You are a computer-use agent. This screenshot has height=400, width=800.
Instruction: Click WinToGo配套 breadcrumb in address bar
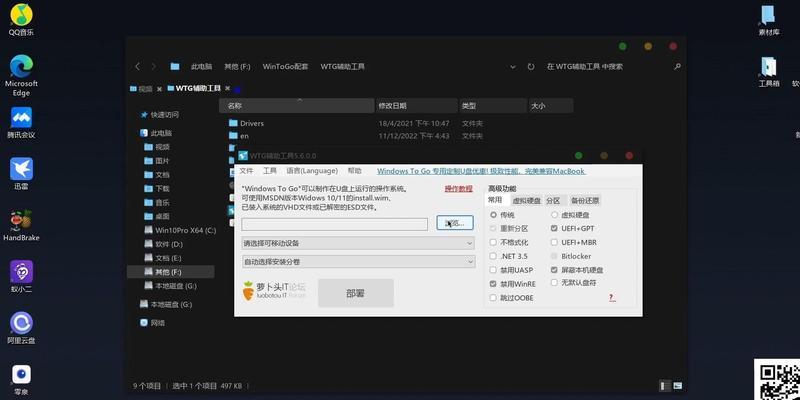285,66
